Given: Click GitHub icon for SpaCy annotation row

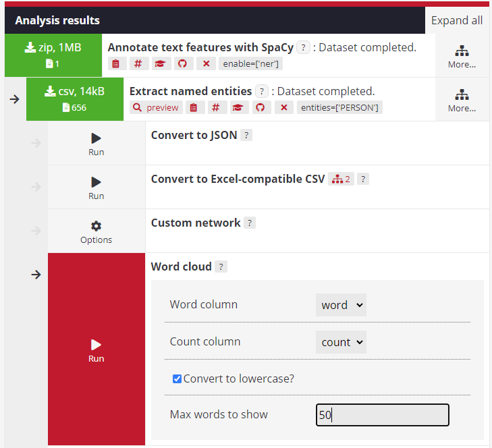Looking at the screenshot, I should tap(181, 63).
